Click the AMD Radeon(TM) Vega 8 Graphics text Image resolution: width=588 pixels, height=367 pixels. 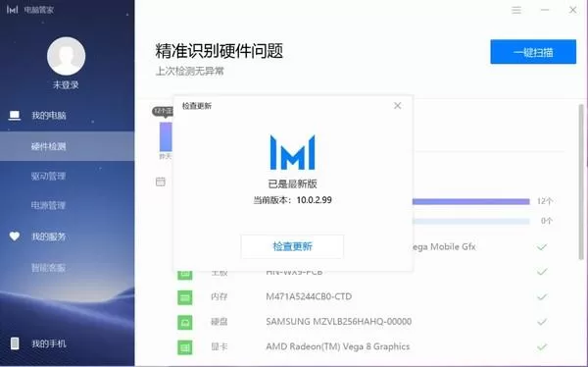(337, 346)
